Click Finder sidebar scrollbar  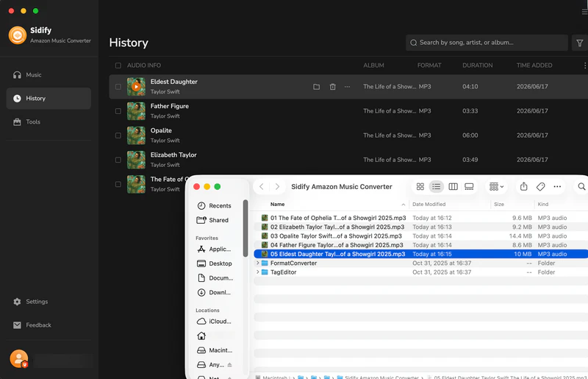pyautogui.click(x=245, y=228)
